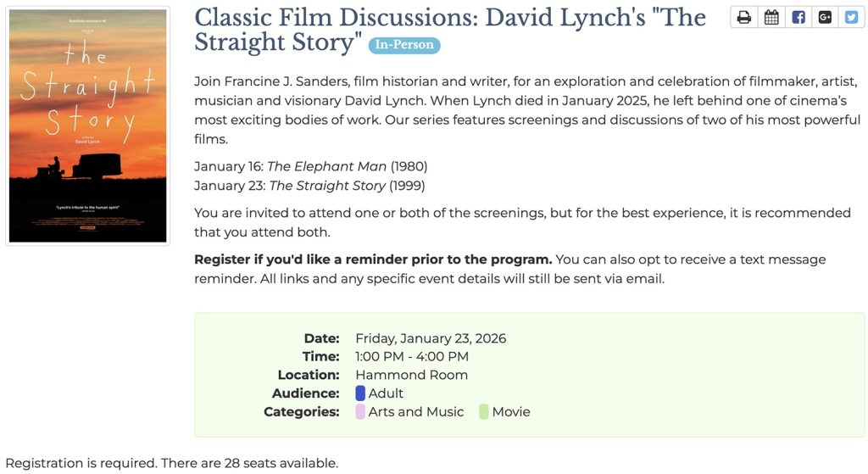This screenshot has height=474, width=868.
Task: Share the event on Google Plus
Action: tap(826, 17)
